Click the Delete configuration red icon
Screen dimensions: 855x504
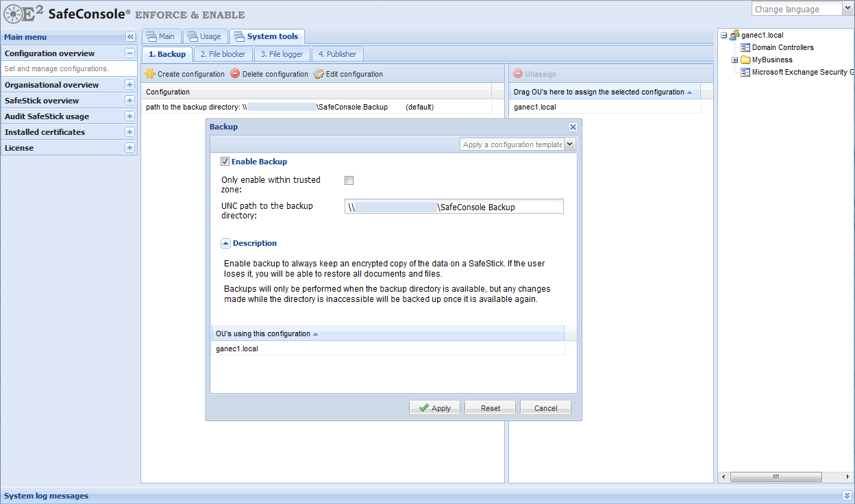pos(235,74)
